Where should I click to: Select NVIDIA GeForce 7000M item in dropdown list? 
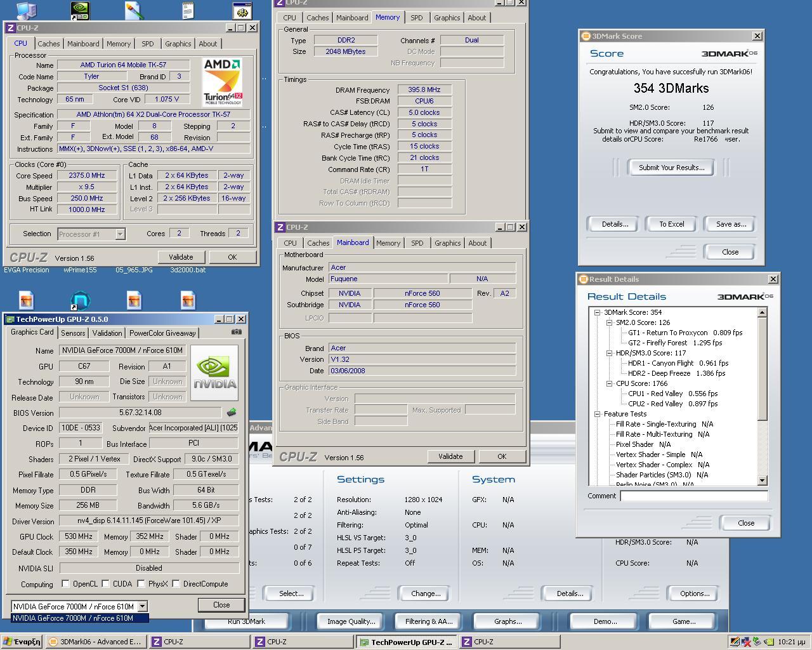coord(80,618)
